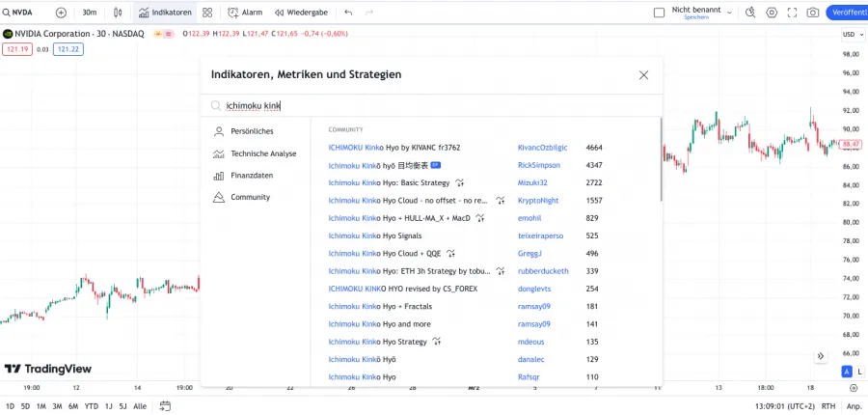The image size is (868, 415).
Task: Select Community category
Action: 241,197
